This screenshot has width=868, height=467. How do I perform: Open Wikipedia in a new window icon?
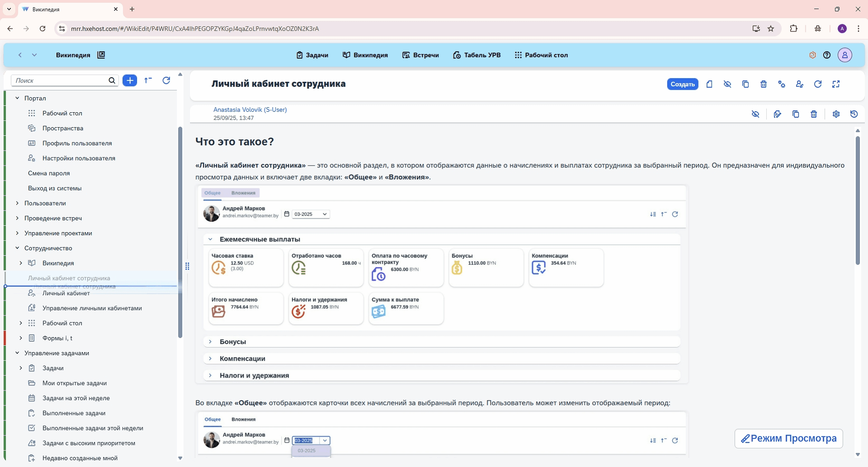coord(101,55)
